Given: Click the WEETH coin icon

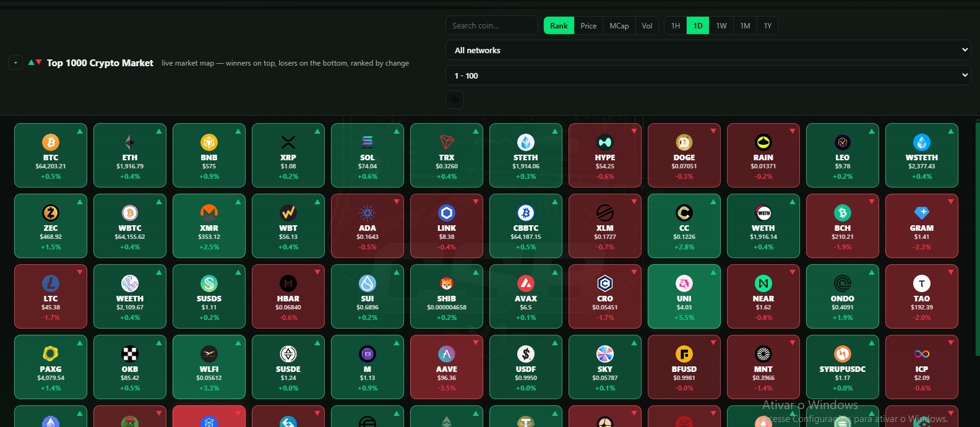Looking at the screenshot, I should (130, 283).
